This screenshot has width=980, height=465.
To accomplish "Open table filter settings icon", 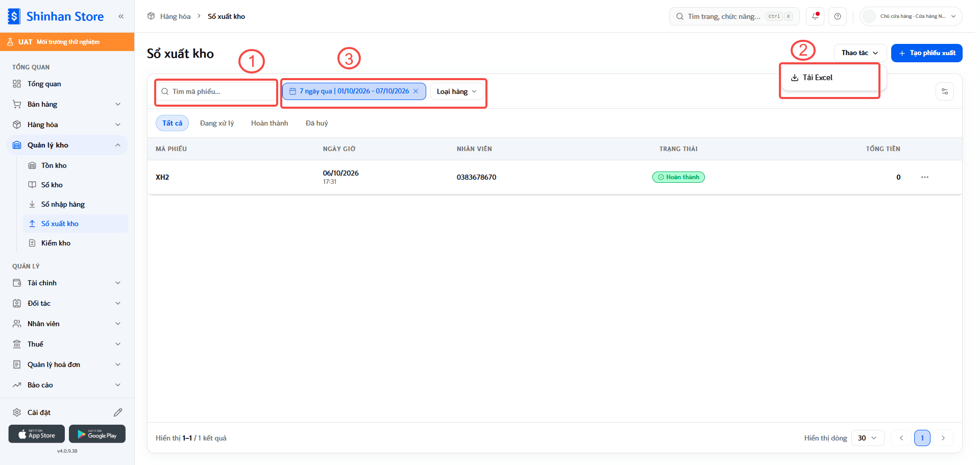I will [945, 91].
